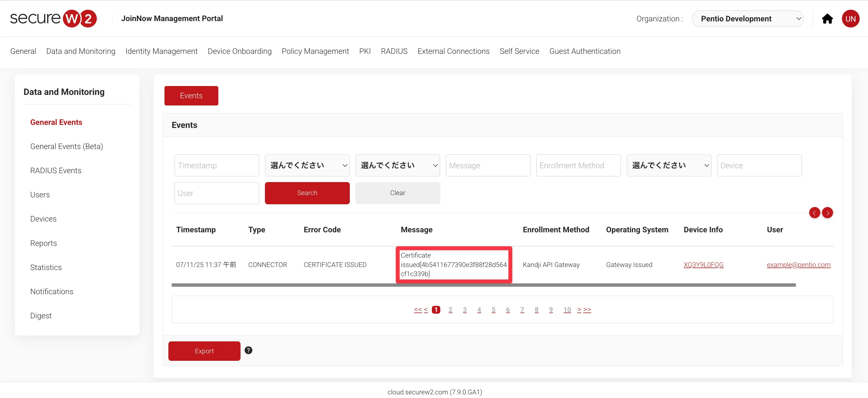Focus the Timestamp filter field
This screenshot has height=398, width=868.
pos(217,165)
